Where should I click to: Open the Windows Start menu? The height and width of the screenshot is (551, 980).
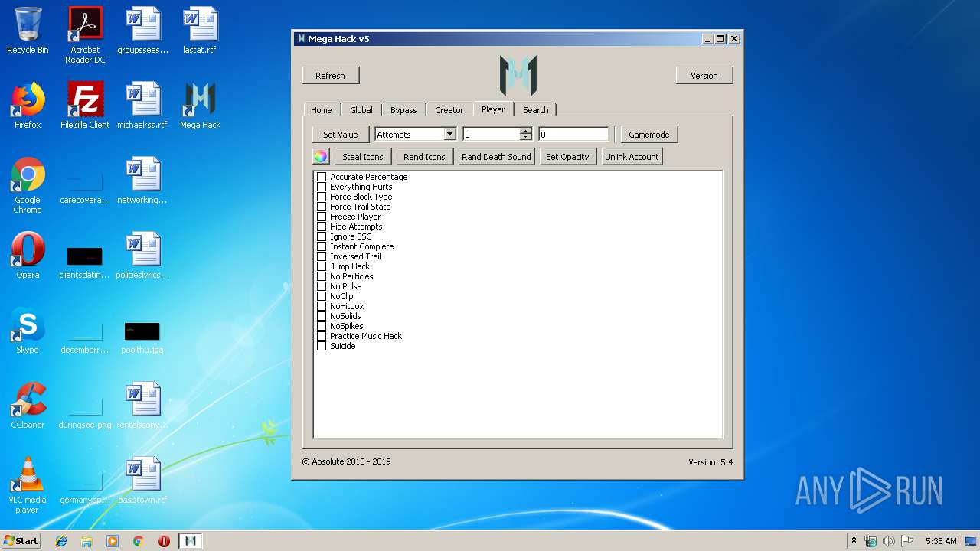pyautogui.click(x=21, y=541)
